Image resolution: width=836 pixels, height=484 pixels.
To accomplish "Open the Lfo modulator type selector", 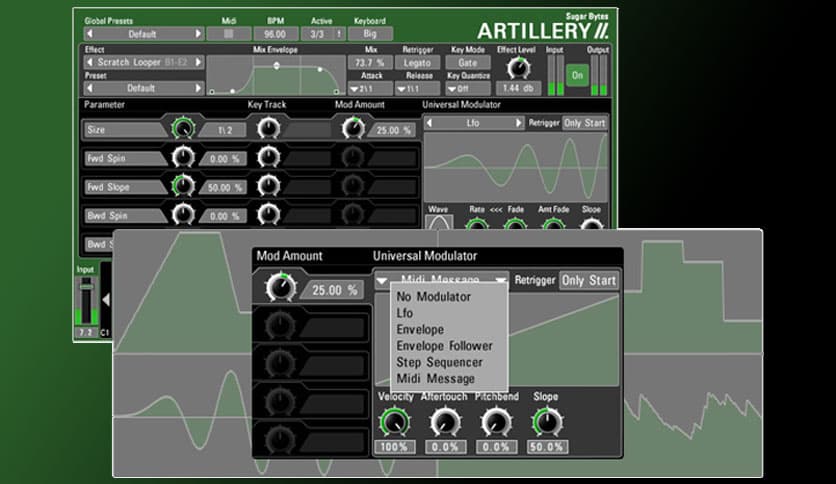I will (473, 123).
